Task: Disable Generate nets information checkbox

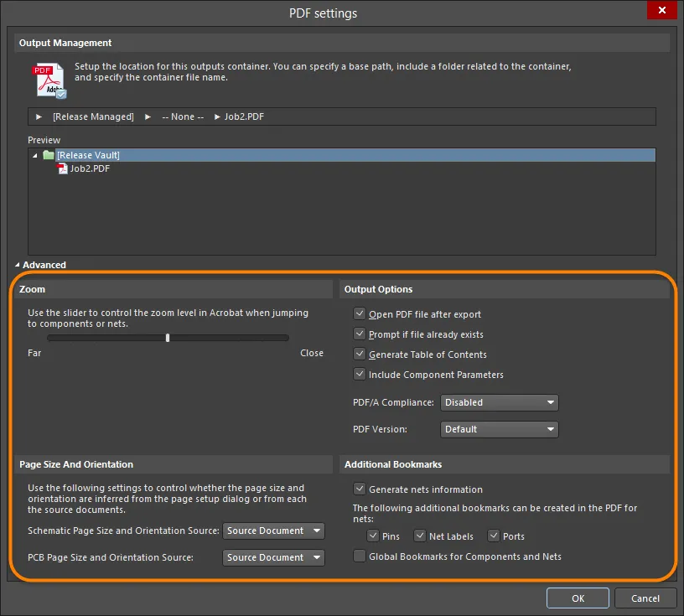Action: tap(360, 489)
